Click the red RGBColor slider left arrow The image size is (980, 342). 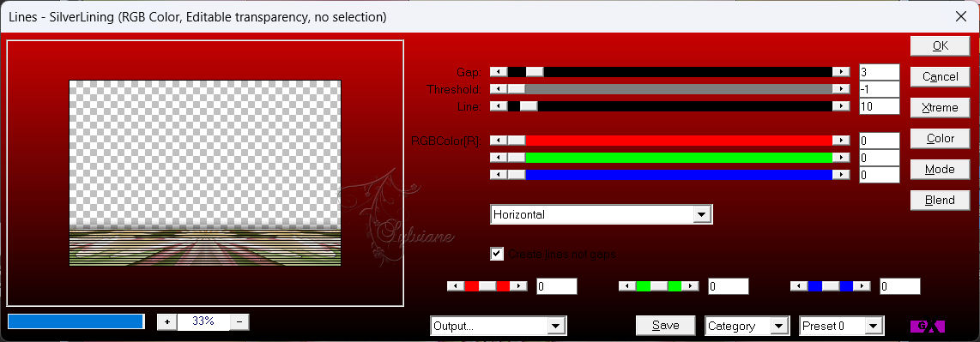click(x=499, y=141)
